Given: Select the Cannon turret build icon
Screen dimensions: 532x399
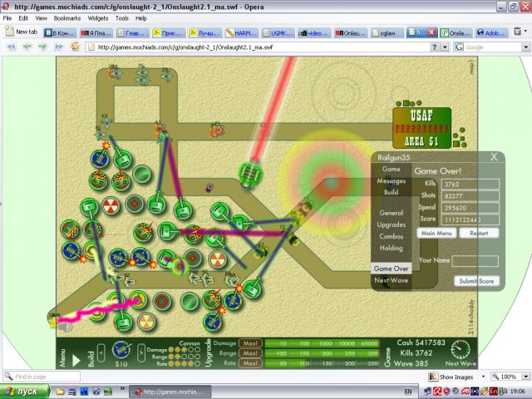Looking at the screenshot, I should click(121, 350).
